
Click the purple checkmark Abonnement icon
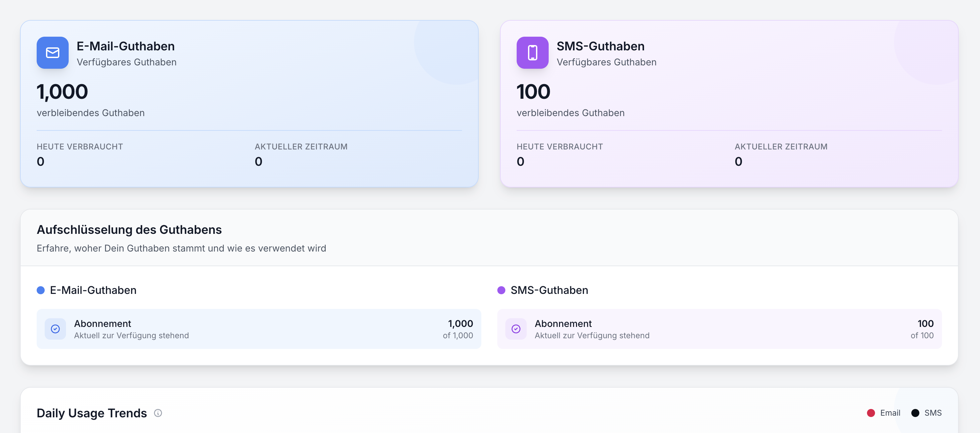[516, 329]
